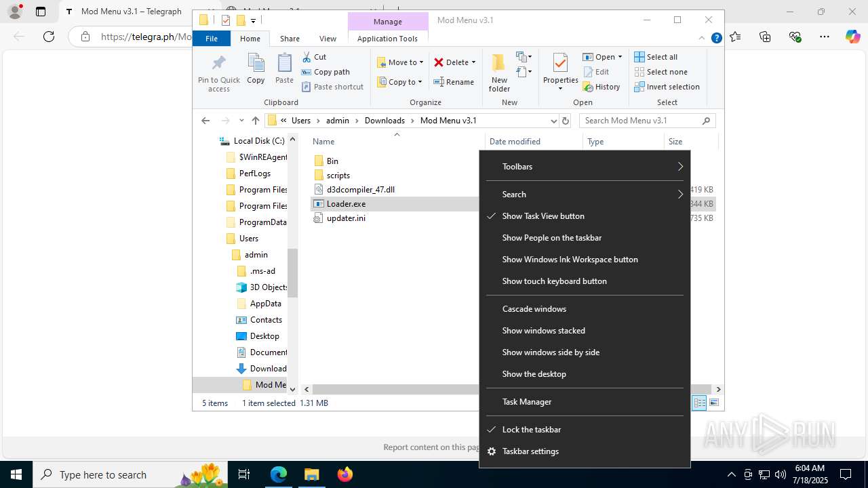Collapse the ribbon with chevron
The width and height of the screenshot is (868, 488).
pos(702,39)
